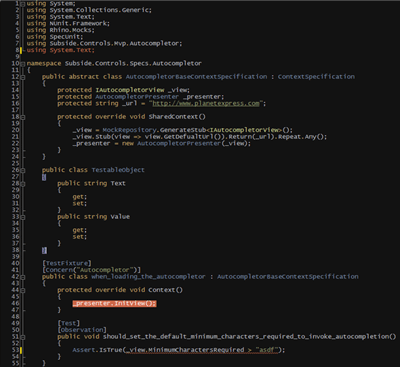Collapse the when_loading_the_autocompletor class outline

[23, 277]
